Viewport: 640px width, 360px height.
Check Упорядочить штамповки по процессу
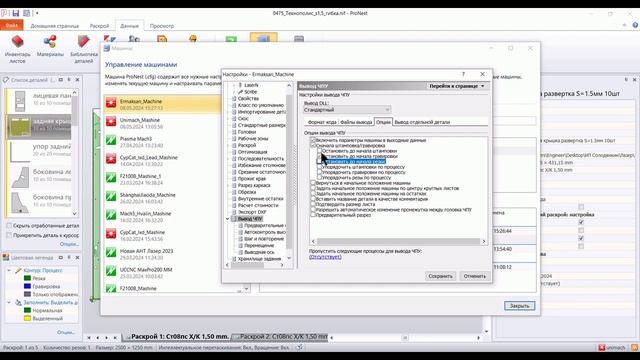[x=319, y=167]
